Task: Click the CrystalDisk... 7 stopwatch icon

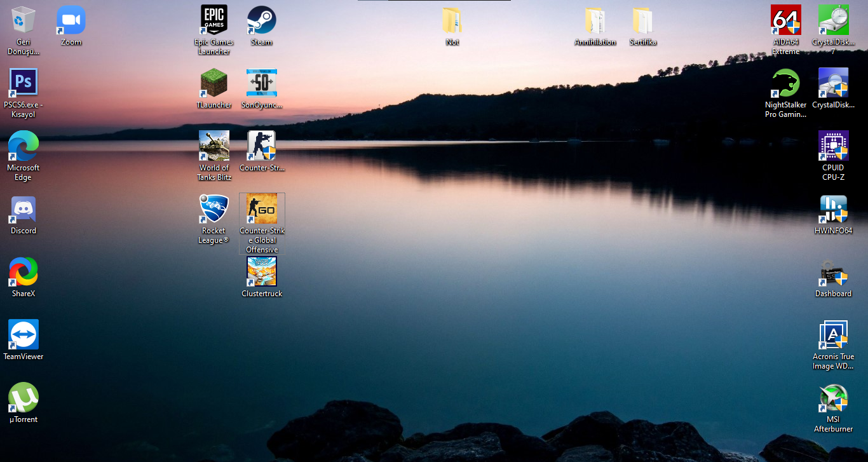Action: coord(834,20)
